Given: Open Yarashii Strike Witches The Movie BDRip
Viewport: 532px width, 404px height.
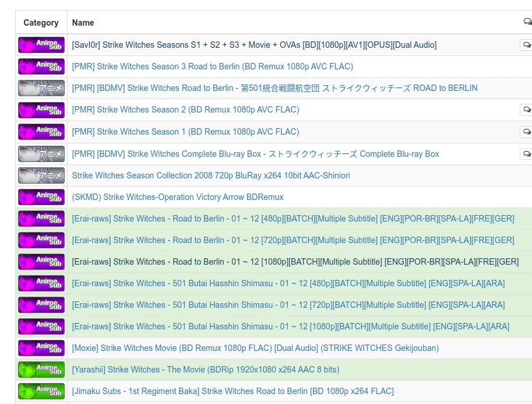Looking at the screenshot, I should point(206,370).
